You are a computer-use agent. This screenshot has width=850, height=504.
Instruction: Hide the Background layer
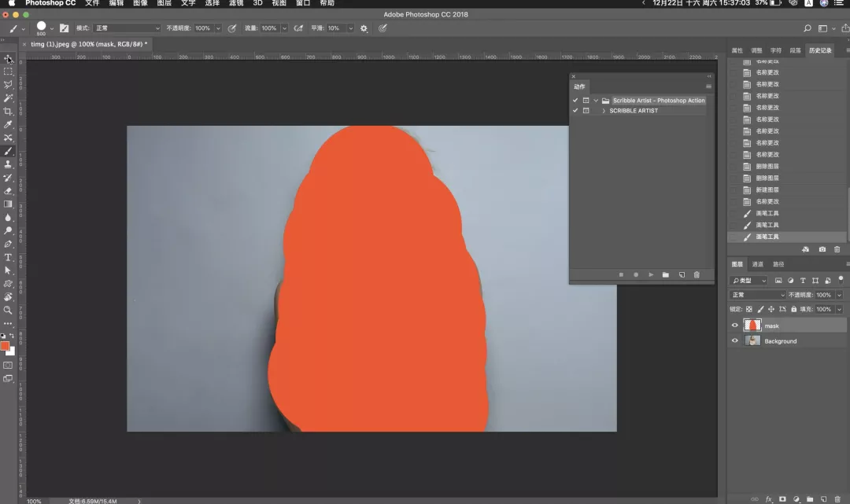[735, 341]
